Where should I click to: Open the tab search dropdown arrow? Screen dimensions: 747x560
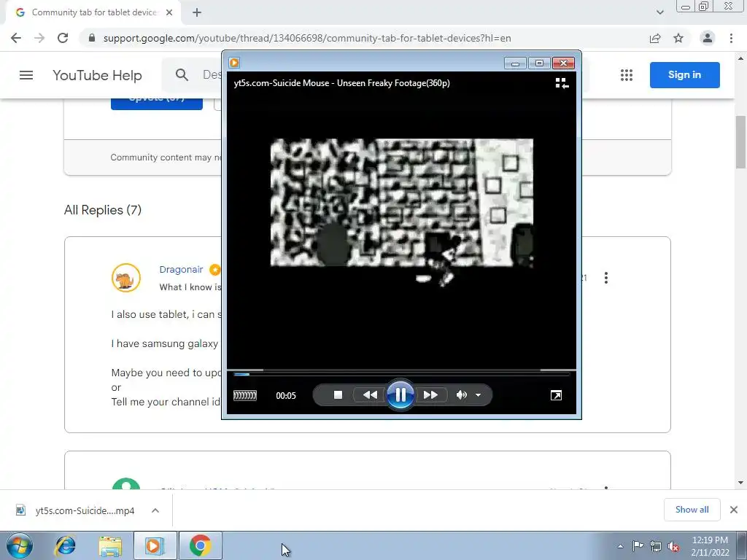pyautogui.click(x=659, y=12)
